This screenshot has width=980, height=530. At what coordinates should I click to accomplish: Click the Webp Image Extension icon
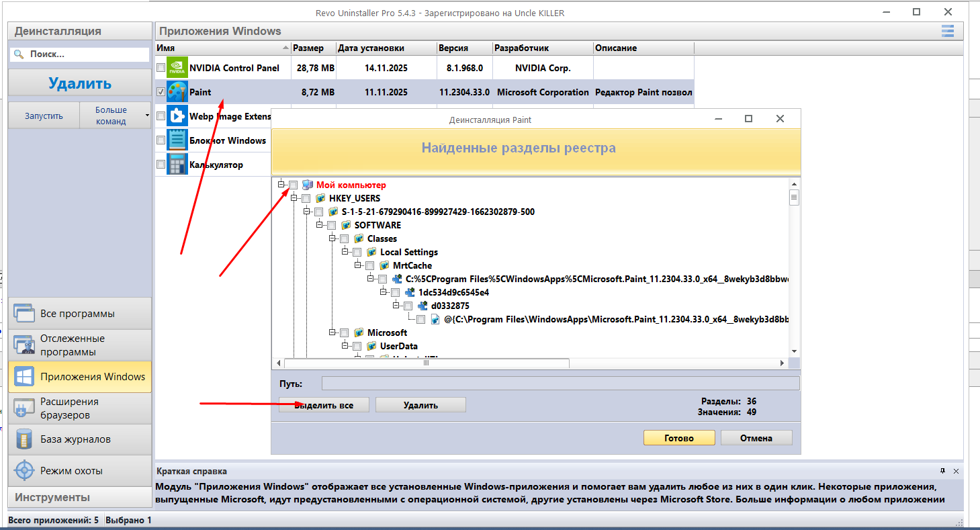tap(177, 116)
